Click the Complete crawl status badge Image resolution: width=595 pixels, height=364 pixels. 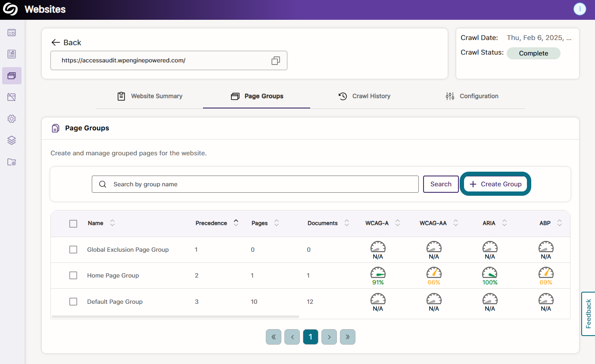click(533, 53)
